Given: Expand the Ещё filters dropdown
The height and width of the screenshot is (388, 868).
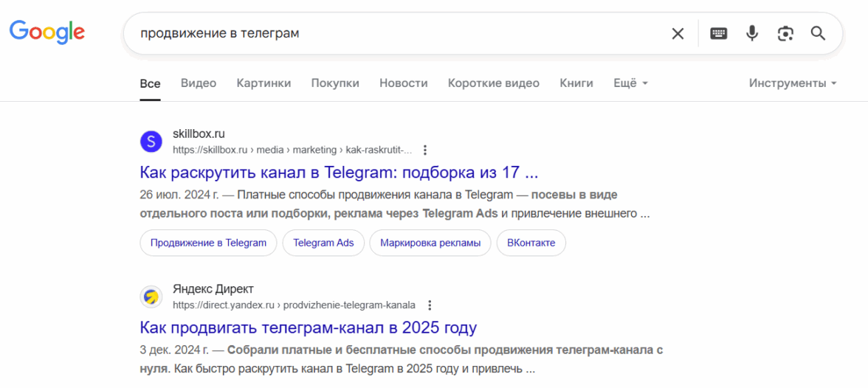Looking at the screenshot, I should tap(630, 83).
